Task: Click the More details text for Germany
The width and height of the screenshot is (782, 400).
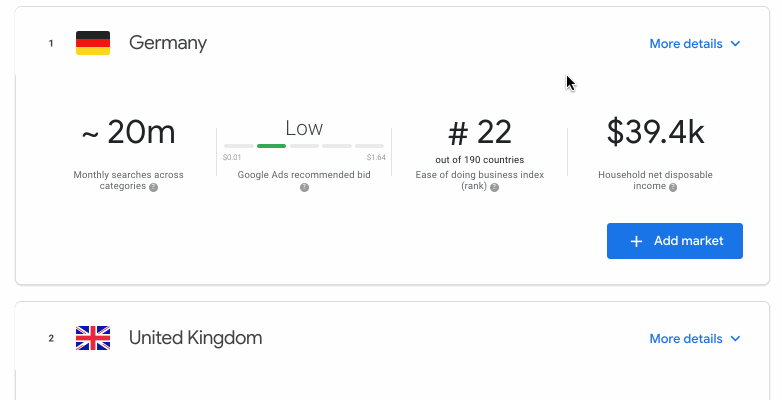Action: [685, 44]
